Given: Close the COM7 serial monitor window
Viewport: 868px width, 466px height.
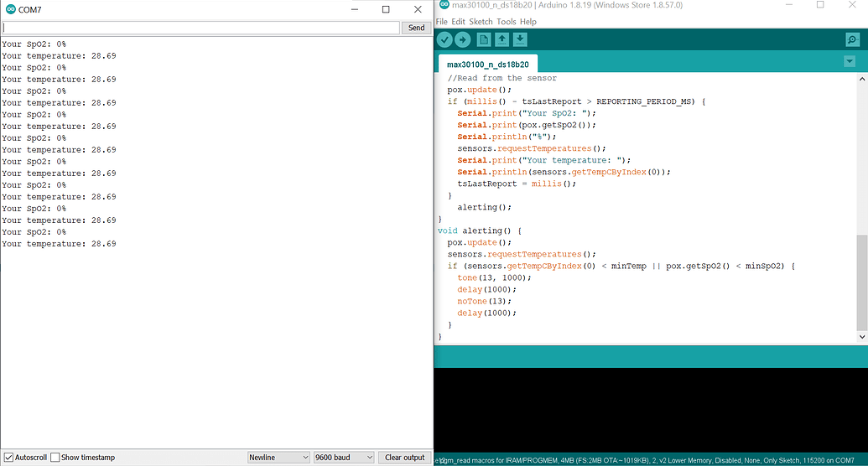Looking at the screenshot, I should pos(418,9).
